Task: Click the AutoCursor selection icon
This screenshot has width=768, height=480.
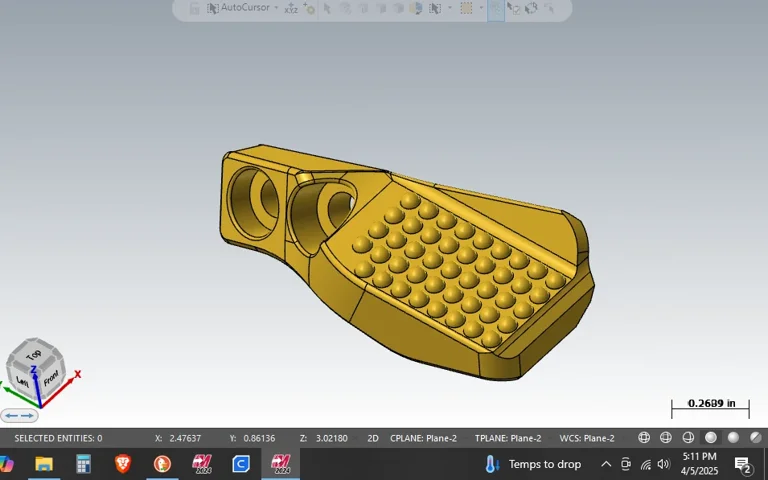Action: (212, 8)
